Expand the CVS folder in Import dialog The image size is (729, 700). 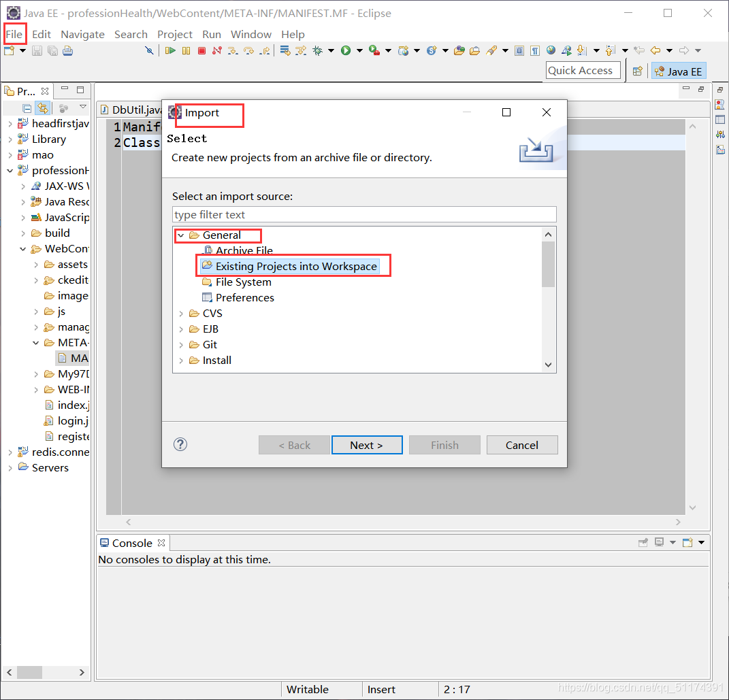(x=181, y=314)
